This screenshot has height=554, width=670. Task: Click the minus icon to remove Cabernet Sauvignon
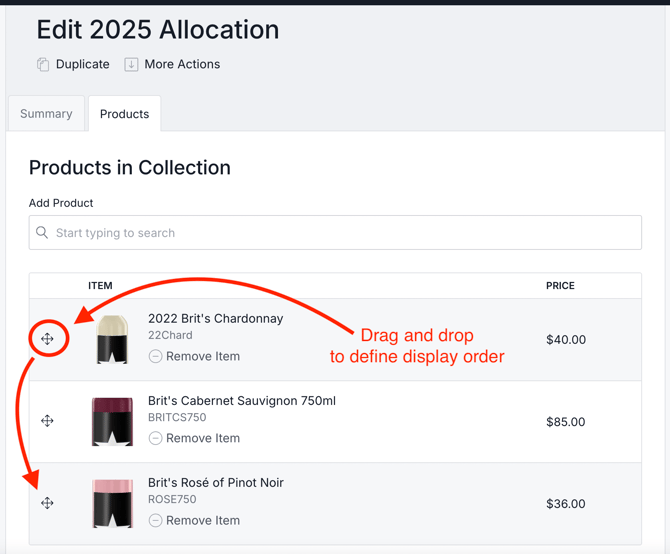coord(155,438)
